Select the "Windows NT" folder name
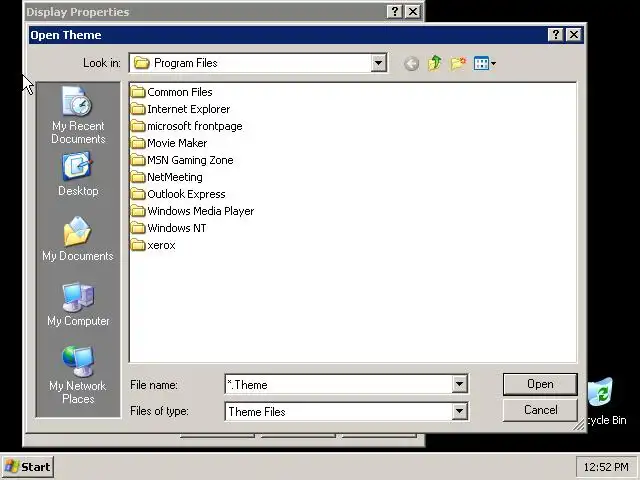640x480 pixels. click(177, 228)
